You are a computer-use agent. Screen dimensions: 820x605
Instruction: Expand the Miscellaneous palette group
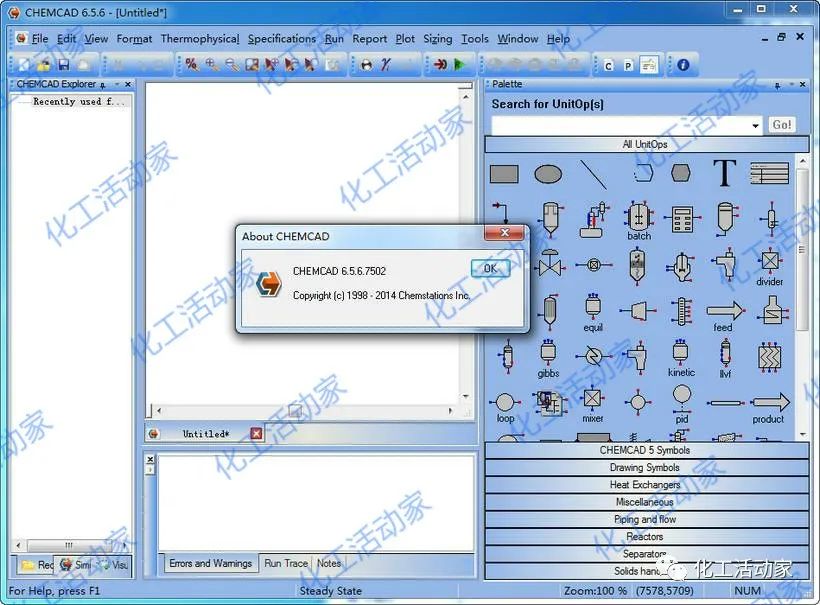(x=646, y=502)
